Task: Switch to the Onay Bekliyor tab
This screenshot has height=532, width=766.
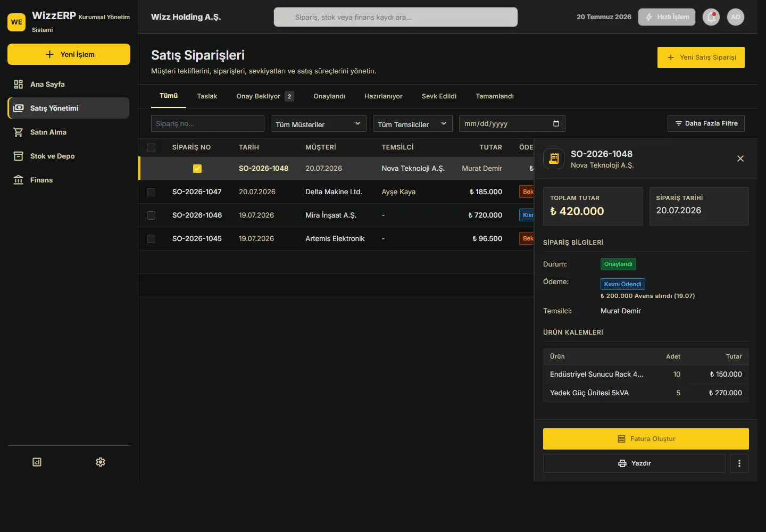Action: click(265, 96)
